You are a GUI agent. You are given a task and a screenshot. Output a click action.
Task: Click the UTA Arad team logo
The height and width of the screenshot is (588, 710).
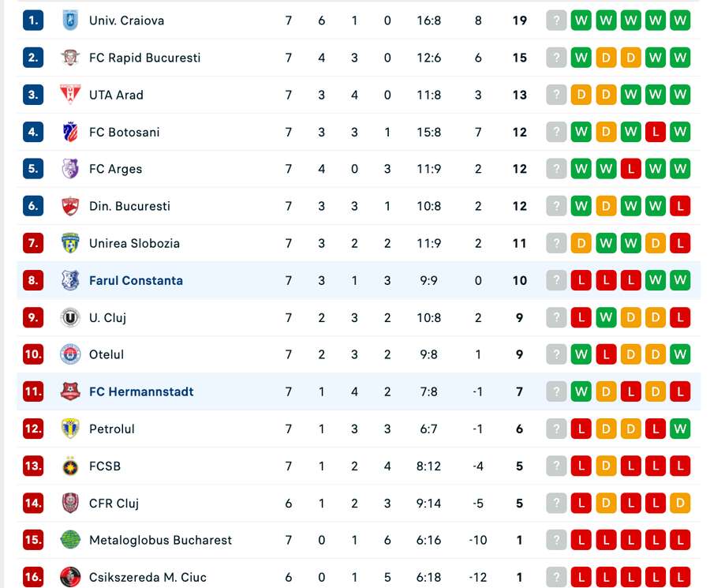[x=70, y=94]
